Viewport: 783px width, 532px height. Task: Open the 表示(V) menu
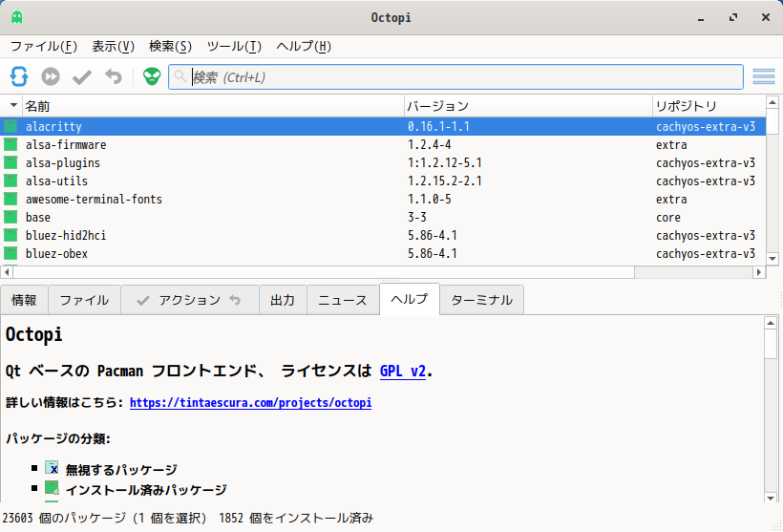[x=114, y=47]
